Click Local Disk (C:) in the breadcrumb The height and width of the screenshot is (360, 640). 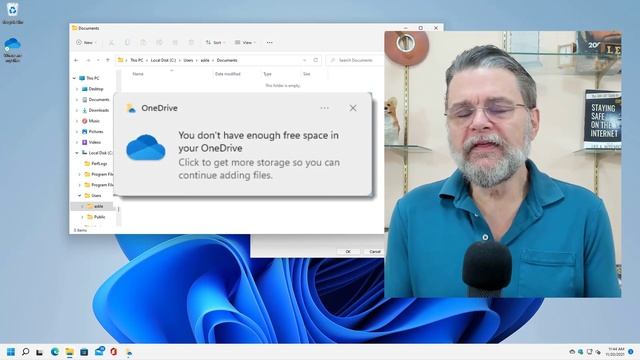click(163, 60)
